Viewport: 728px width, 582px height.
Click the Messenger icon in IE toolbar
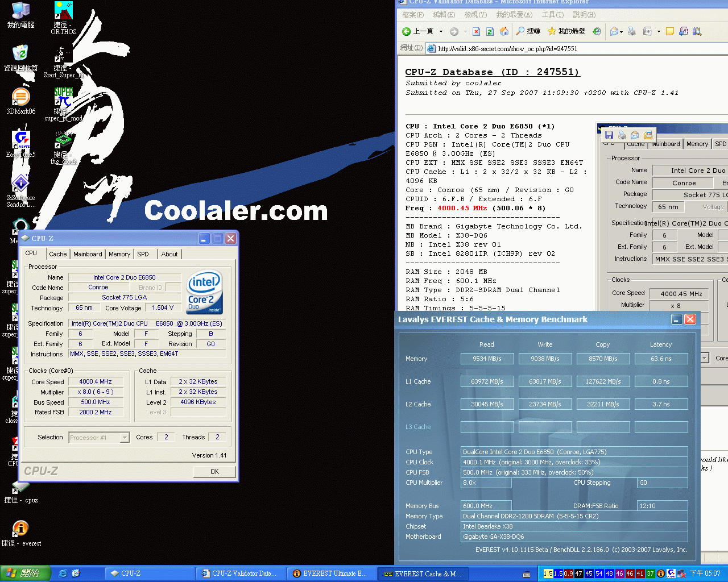[684, 31]
